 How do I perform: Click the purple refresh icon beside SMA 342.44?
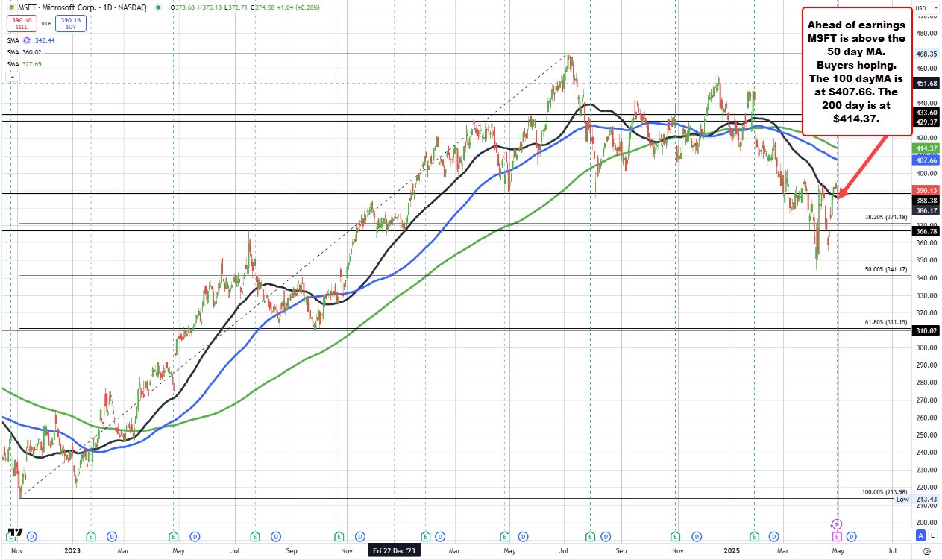click(x=28, y=40)
